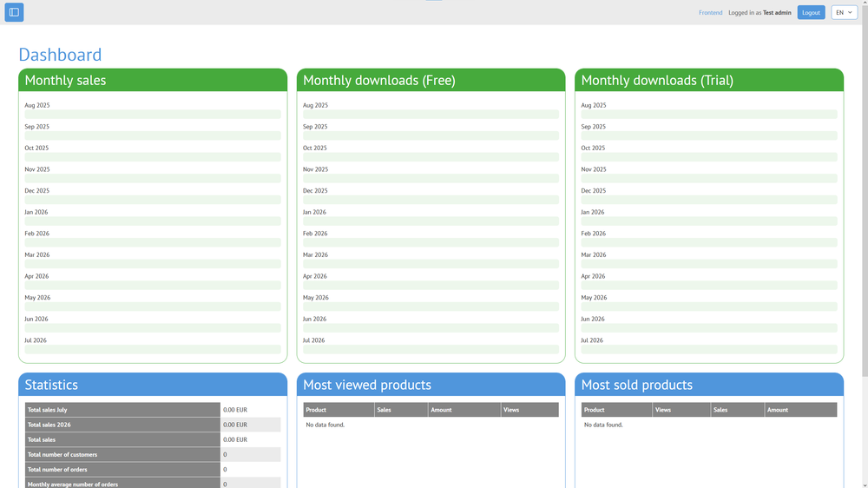Click the Most sold products header
The image size is (868, 488).
[709, 385]
